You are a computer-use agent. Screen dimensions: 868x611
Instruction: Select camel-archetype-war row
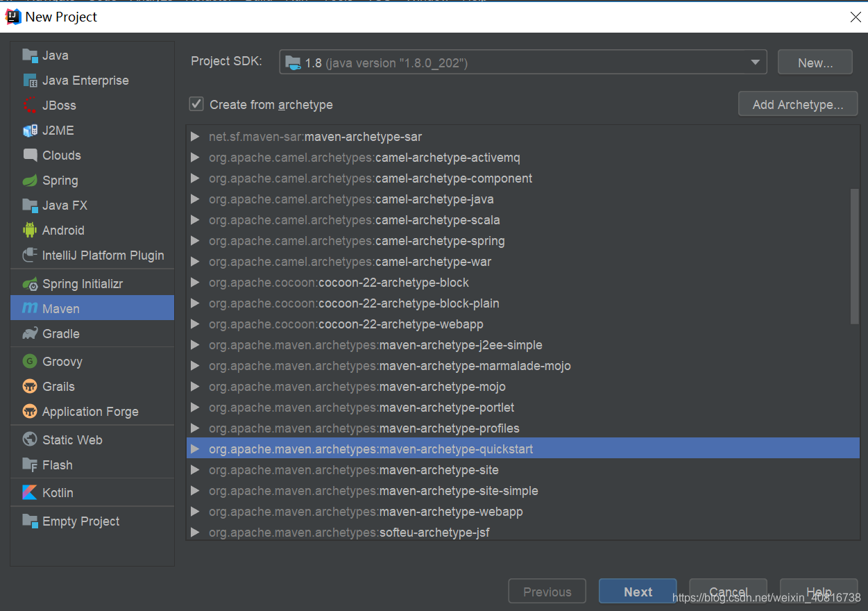pyautogui.click(x=523, y=262)
